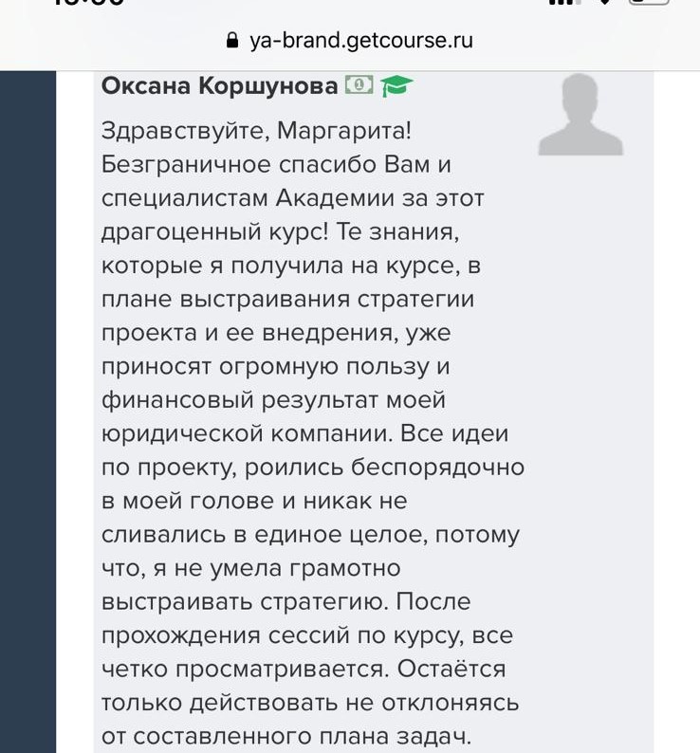Click the line 'драгоценный курс! Те знания,'
The width and height of the screenshot is (700, 753).
tap(280, 231)
